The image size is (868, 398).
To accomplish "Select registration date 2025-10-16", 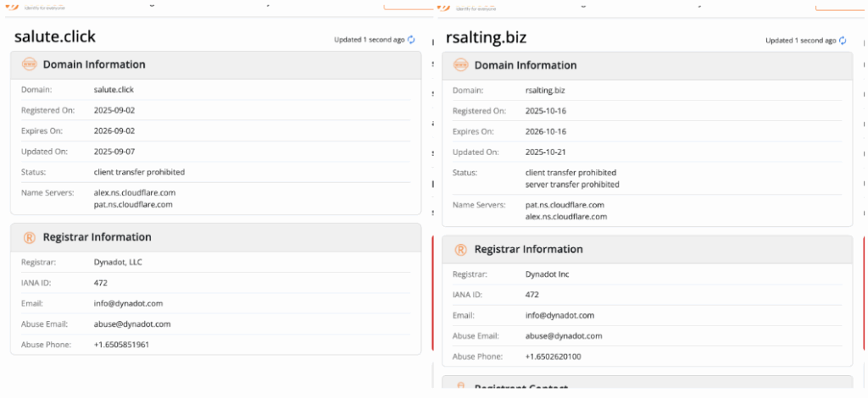I will (x=545, y=111).
